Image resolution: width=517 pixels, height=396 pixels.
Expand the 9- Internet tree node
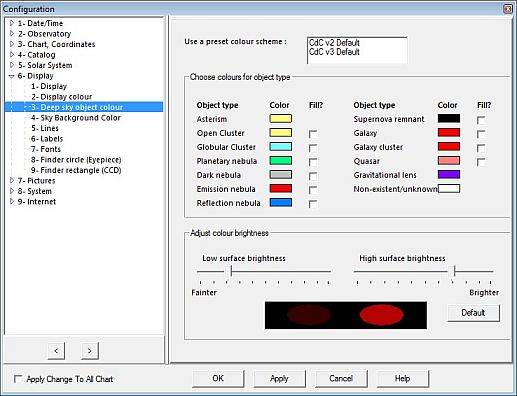(12, 202)
